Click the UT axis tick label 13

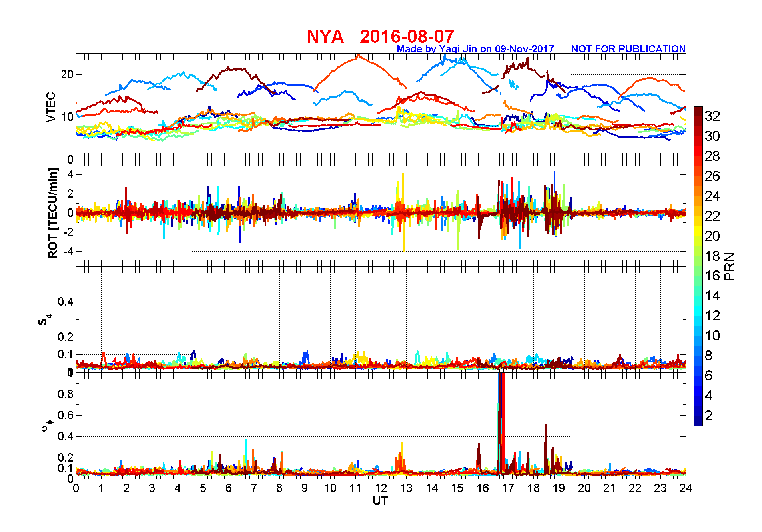[x=406, y=488]
